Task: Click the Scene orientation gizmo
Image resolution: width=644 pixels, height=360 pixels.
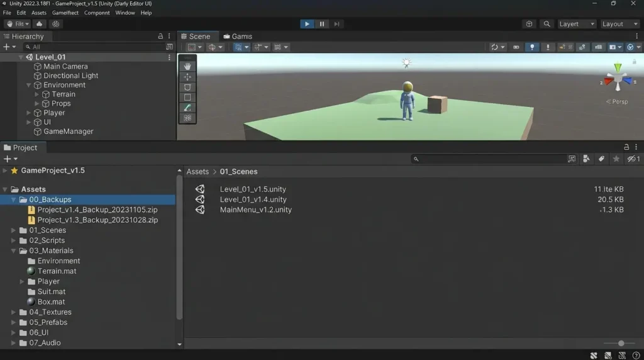Action: [x=618, y=79]
